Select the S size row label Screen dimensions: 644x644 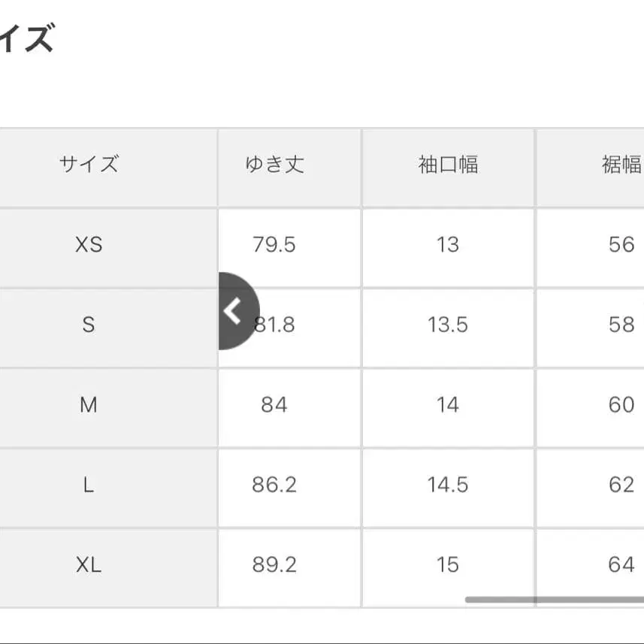tap(89, 325)
